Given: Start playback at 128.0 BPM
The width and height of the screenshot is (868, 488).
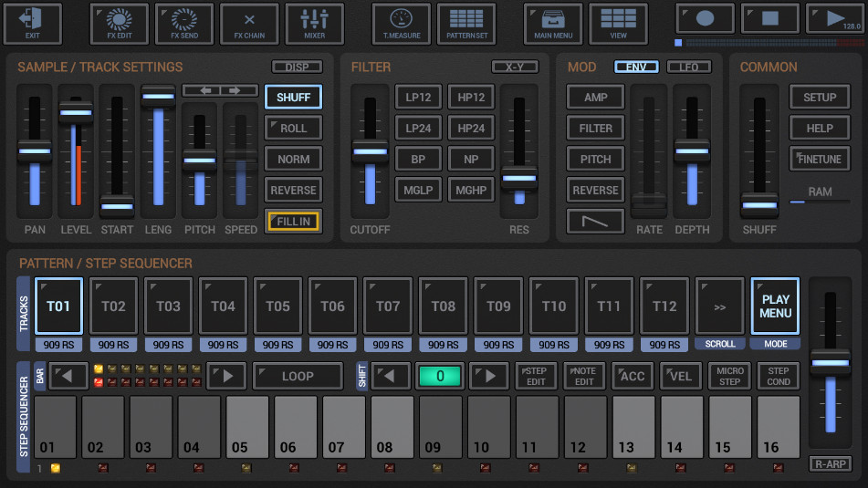Looking at the screenshot, I should tap(835, 18).
